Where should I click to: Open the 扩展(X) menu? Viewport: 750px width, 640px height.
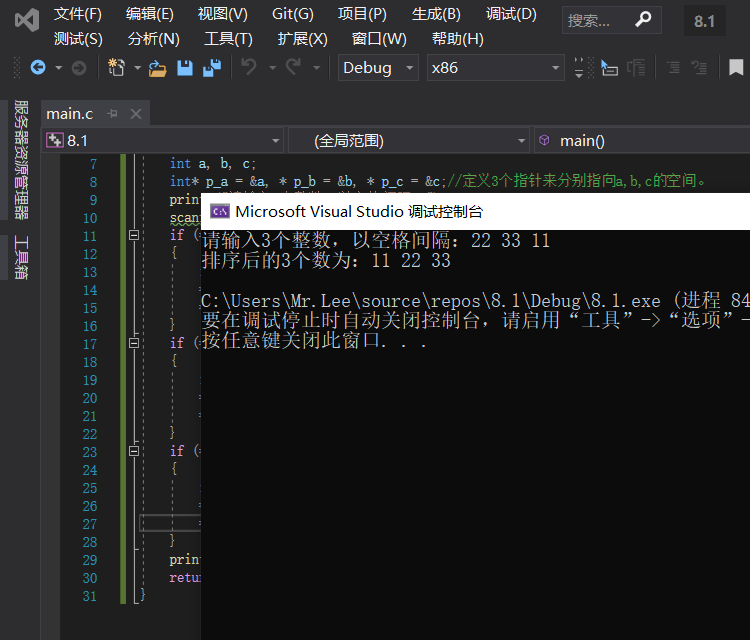[x=303, y=39]
